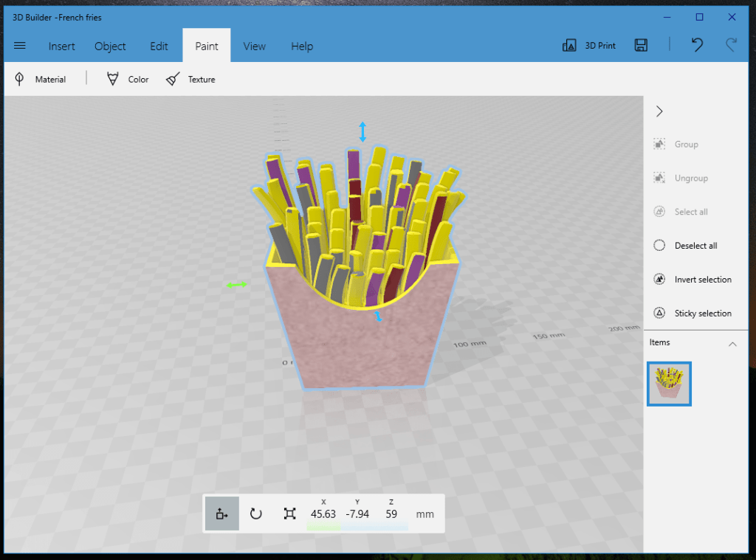Screen dimensions: 756x560
Task: Collapse the Items panel
Action: 733,342
